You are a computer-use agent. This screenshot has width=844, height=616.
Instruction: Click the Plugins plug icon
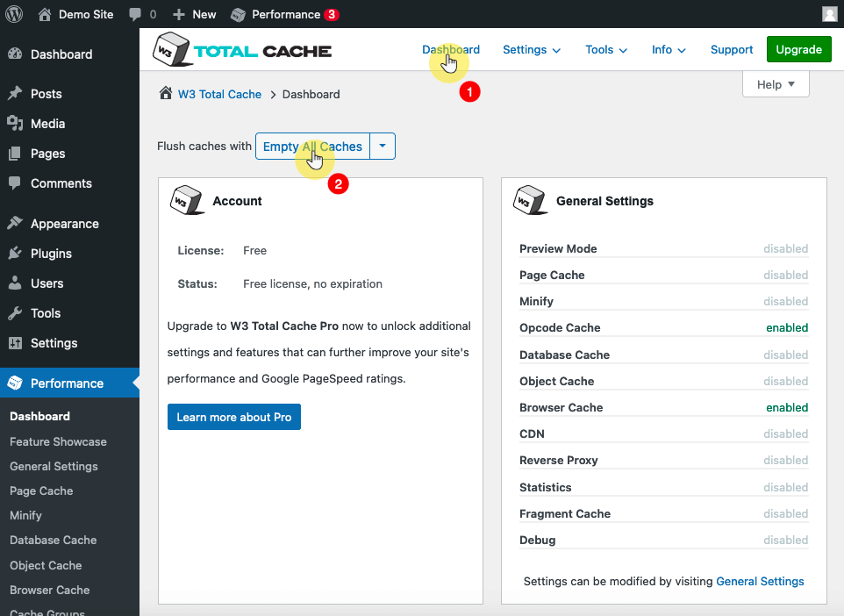(15, 253)
